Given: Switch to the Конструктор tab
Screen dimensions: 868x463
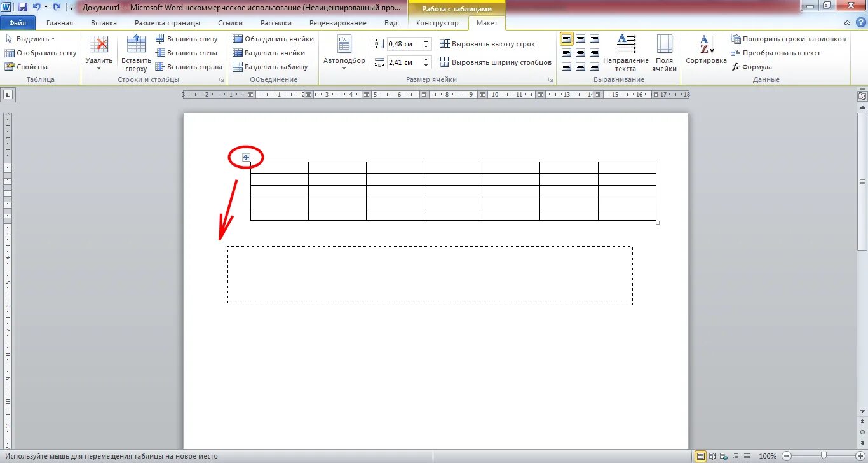Looking at the screenshot, I should [x=437, y=23].
